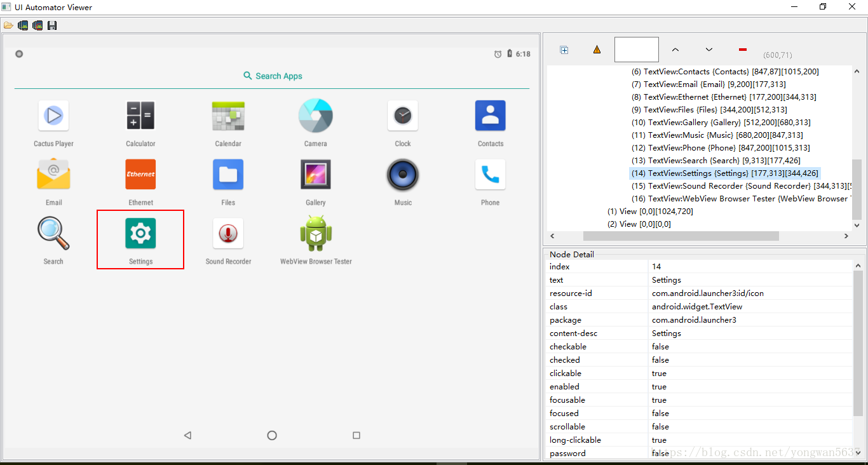Click the Search Apps link
868x465 pixels.
(273, 76)
